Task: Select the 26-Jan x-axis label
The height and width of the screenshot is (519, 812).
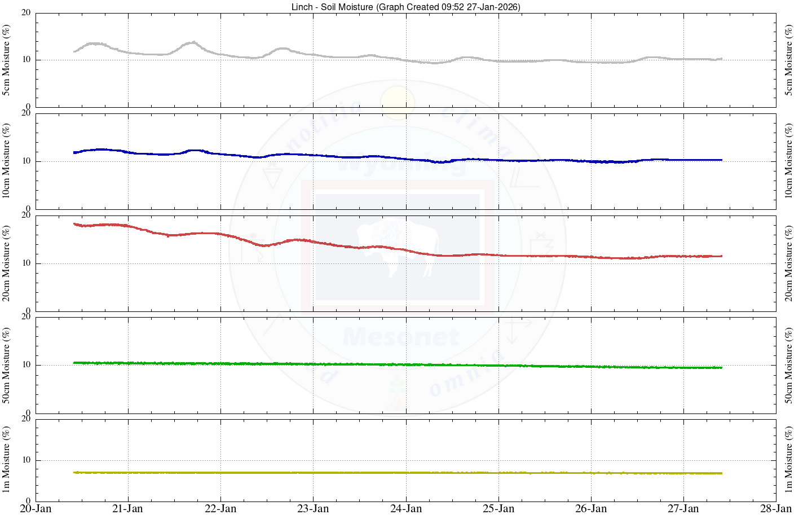Action: tap(591, 509)
